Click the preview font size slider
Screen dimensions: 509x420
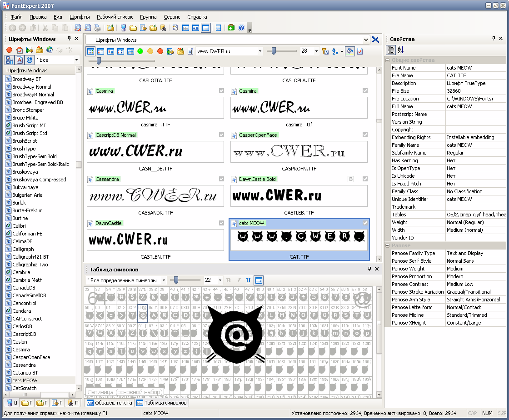tap(274, 51)
